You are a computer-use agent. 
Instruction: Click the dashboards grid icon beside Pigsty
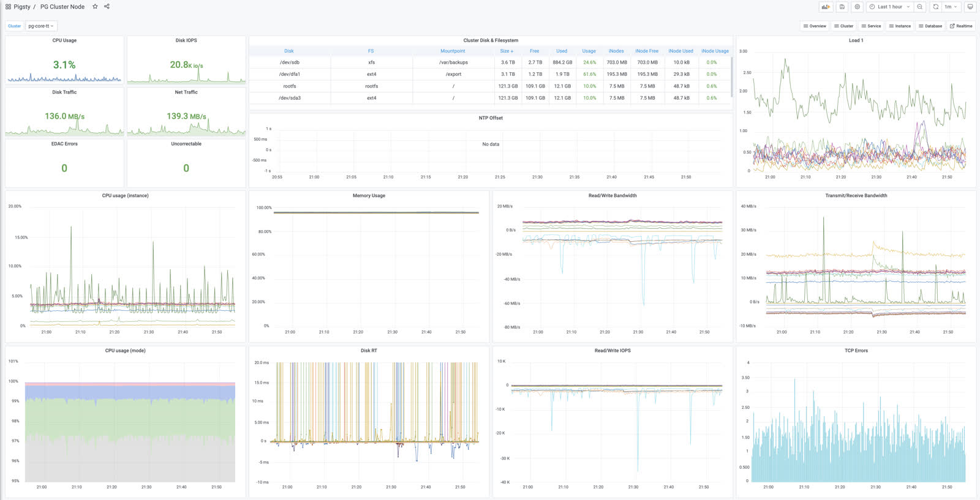pos(8,7)
